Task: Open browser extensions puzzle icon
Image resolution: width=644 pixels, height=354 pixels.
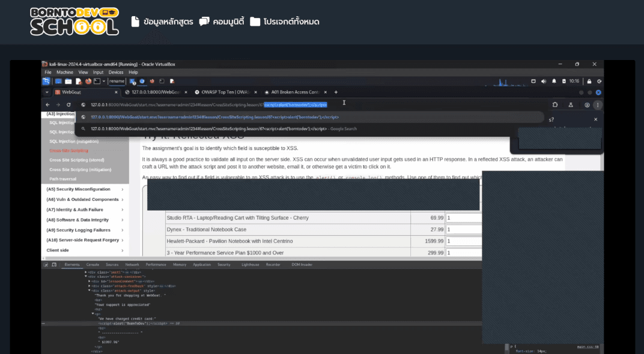Action: [555, 104]
